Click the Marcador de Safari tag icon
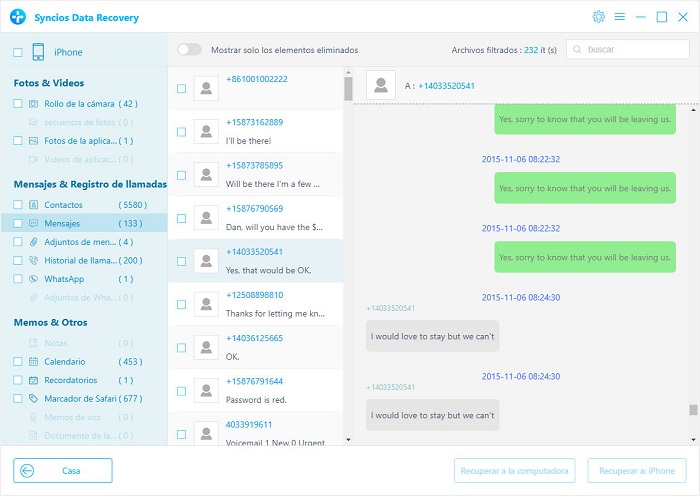 (33, 399)
